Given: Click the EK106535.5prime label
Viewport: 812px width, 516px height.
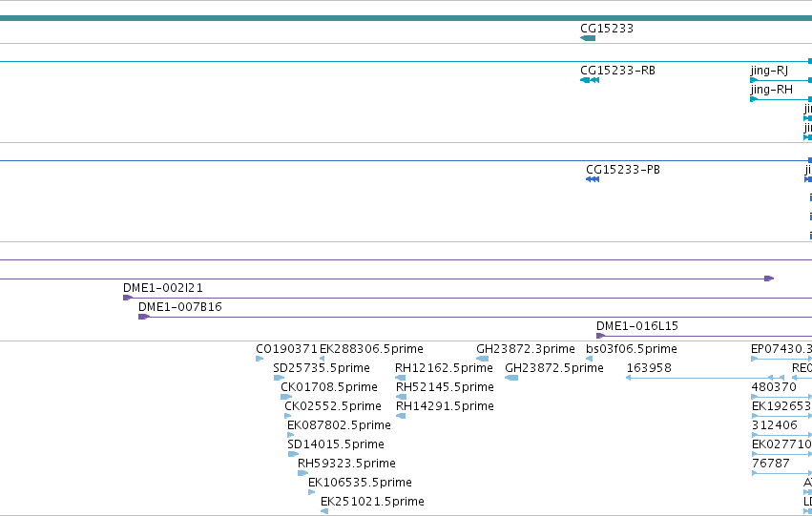Looking at the screenshot, I should tap(360, 483).
